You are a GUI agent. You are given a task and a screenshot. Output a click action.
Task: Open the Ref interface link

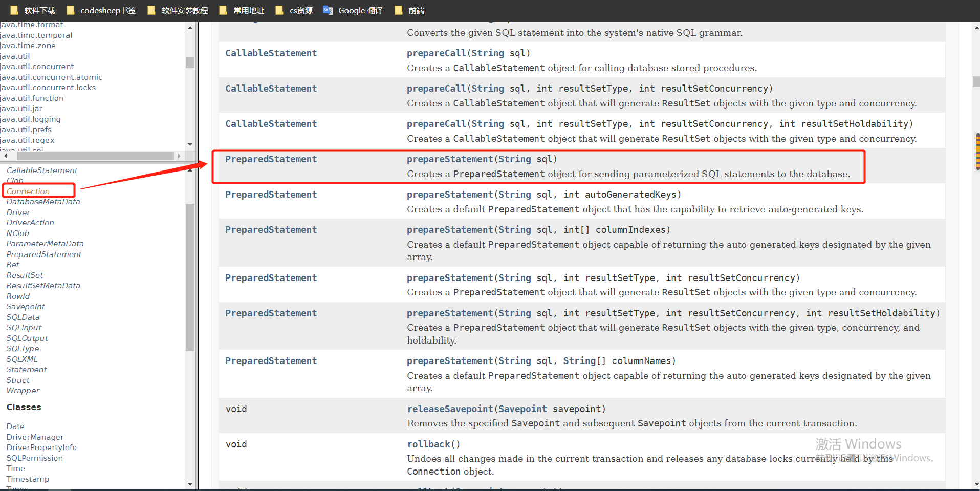[13, 265]
